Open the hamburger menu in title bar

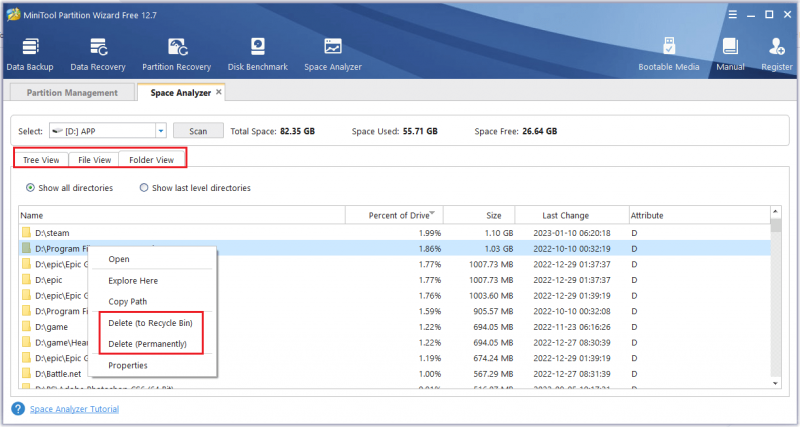[733, 15]
